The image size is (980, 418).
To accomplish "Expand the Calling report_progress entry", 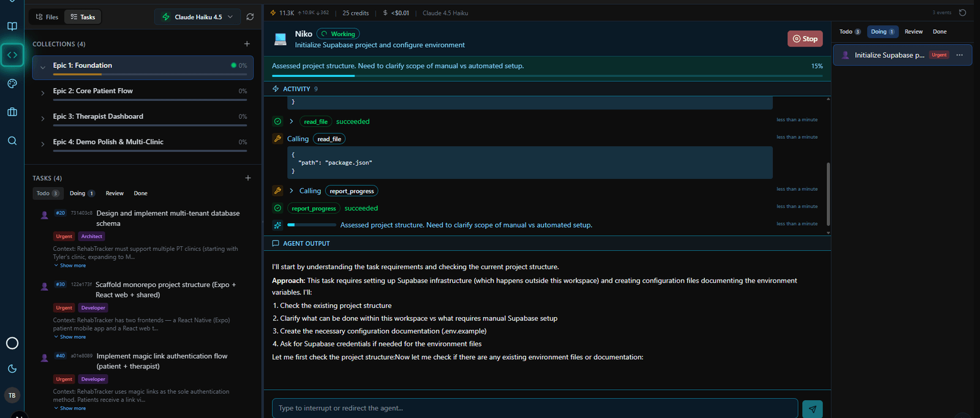I will pyautogui.click(x=292, y=191).
